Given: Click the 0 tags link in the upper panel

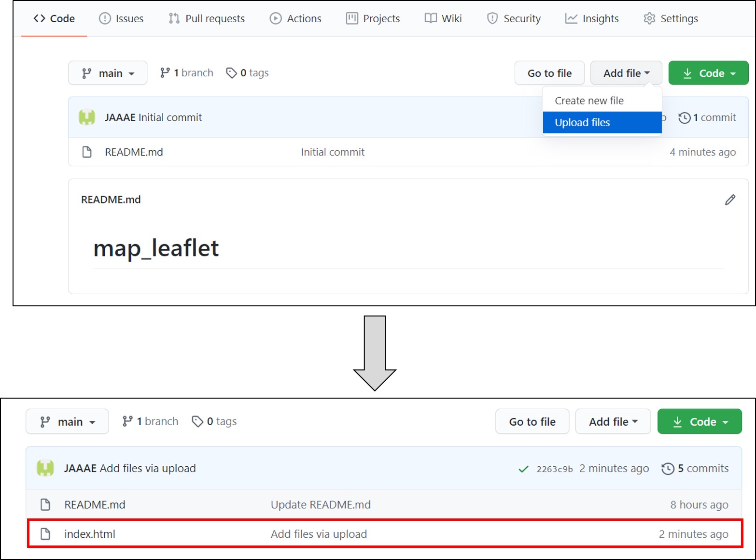Looking at the screenshot, I should [x=247, y=73].
